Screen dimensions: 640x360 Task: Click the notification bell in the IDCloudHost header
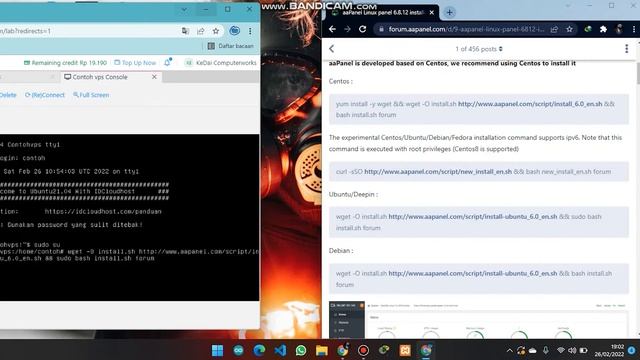pos(167,62)
